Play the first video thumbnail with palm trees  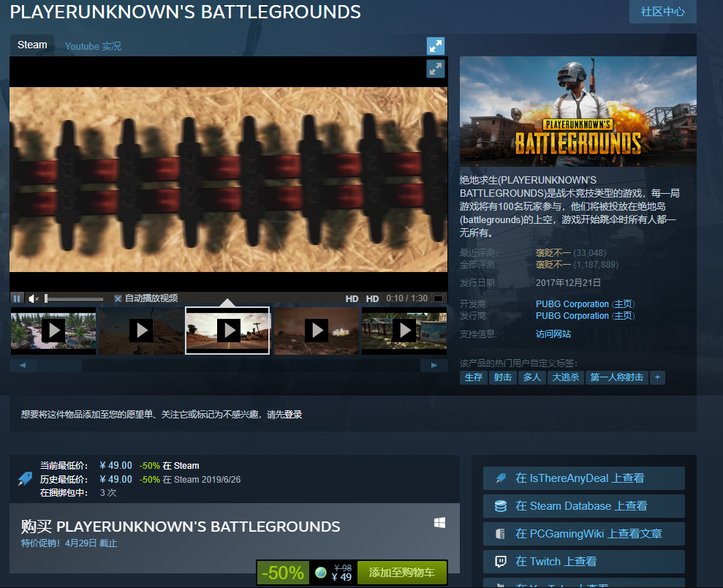(x=53, y=331)
